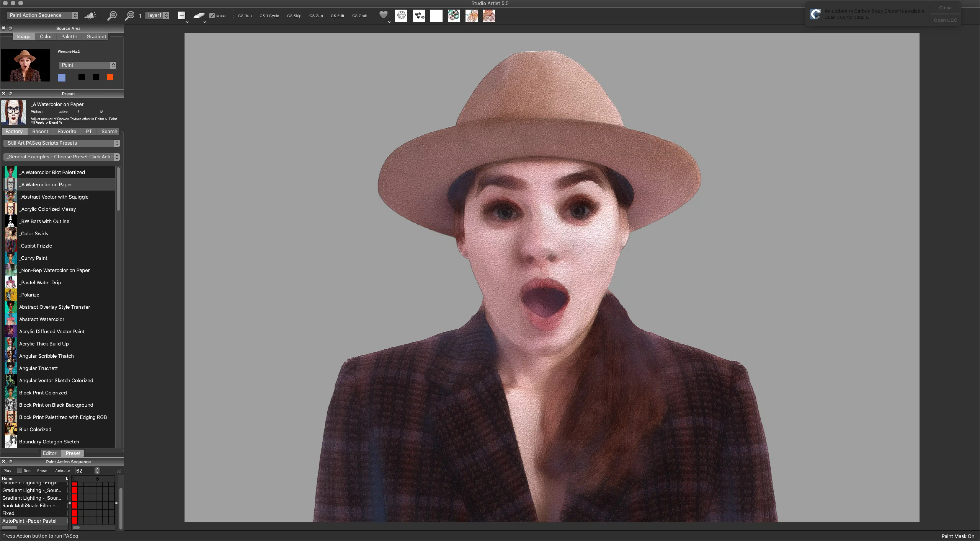980x541 pixels.
Task: Select the eraser tool icon
Action: coord(199,15)
